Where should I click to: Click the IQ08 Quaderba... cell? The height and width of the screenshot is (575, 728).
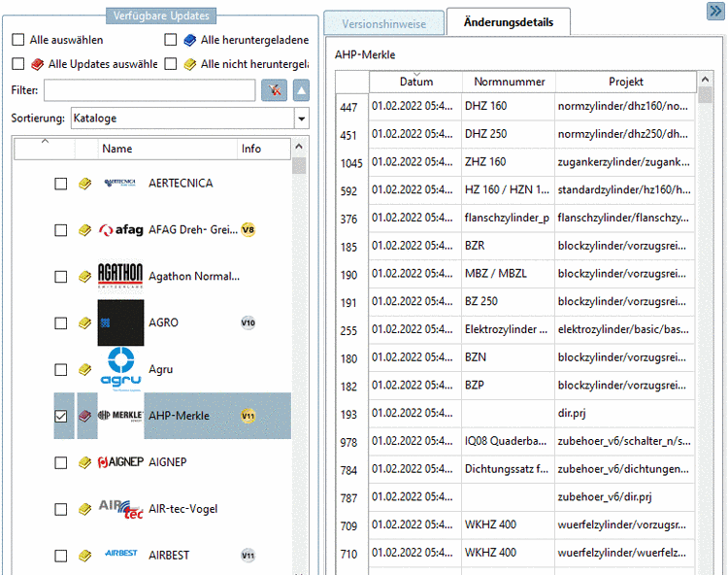coord(508,441)
